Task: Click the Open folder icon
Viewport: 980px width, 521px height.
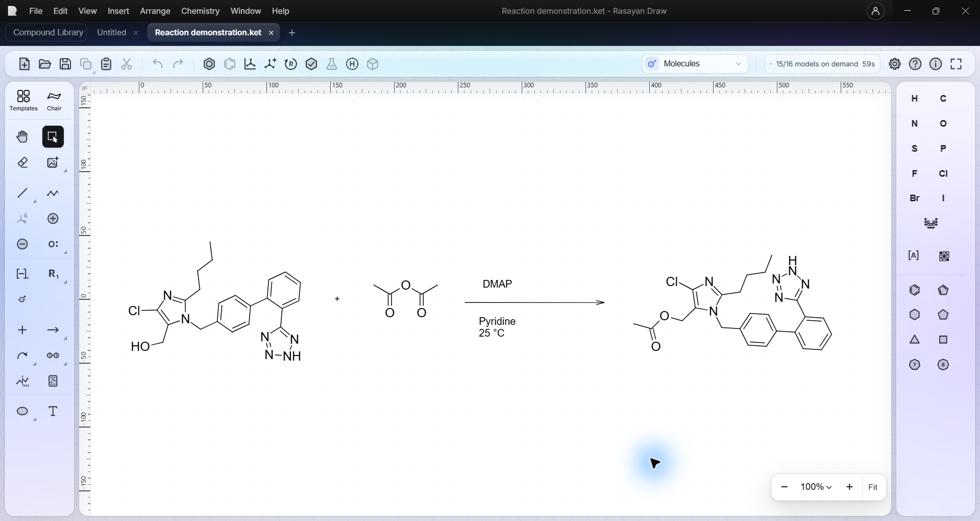Action: [x=45, y=64]
